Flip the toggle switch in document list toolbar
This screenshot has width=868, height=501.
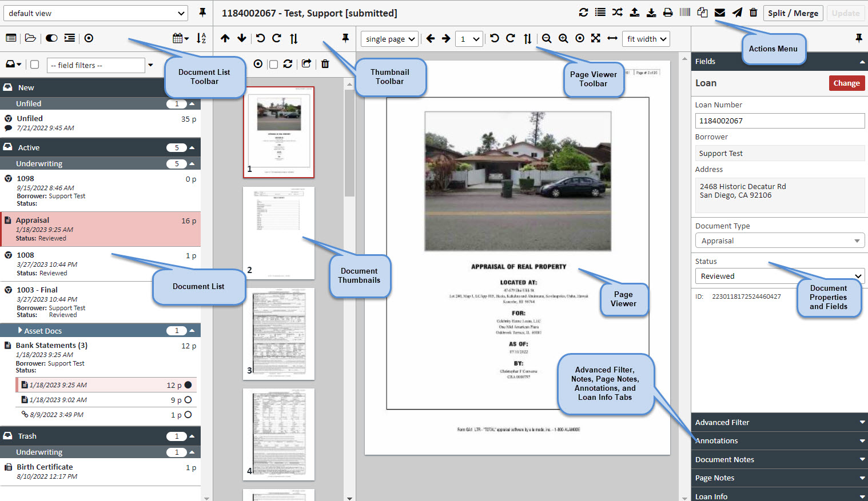(x=51, y=38)
